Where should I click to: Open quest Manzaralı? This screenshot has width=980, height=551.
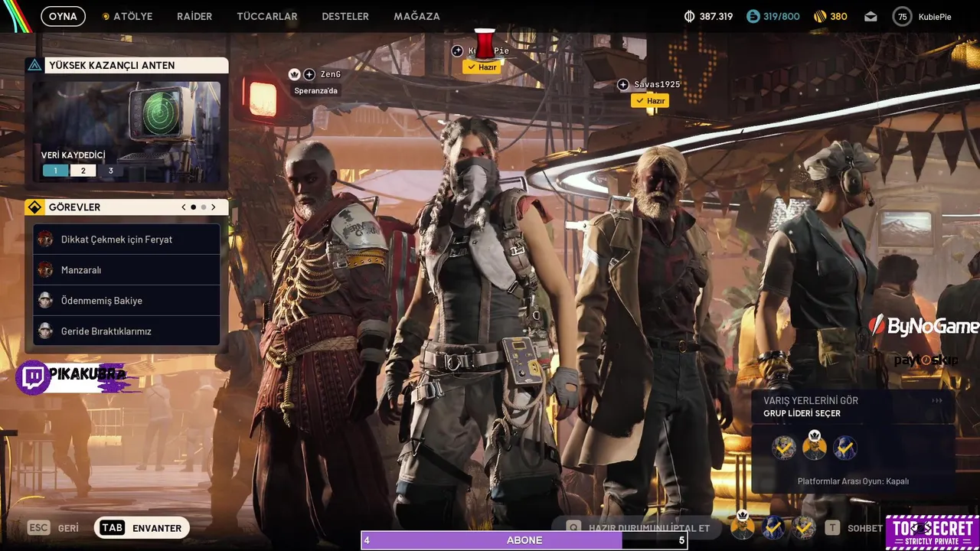(x=127, y=270)
